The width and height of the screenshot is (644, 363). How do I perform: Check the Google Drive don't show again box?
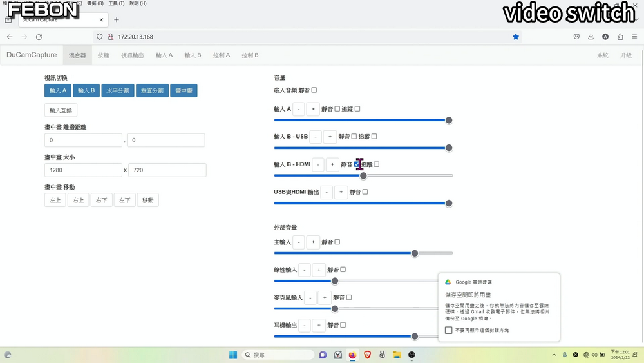[448, 330]
